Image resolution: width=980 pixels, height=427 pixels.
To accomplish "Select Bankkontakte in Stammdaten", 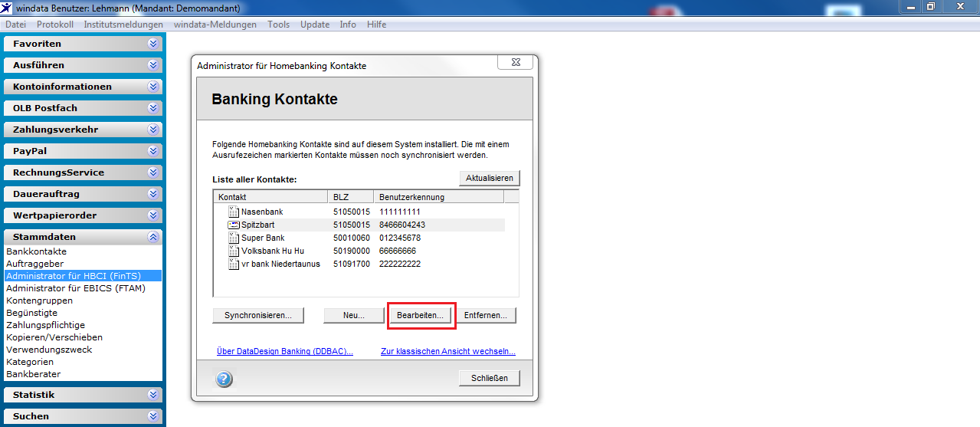I will tap(36, 251).
